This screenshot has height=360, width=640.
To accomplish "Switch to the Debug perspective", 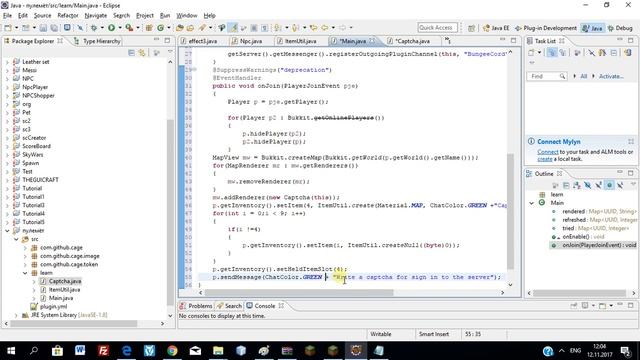I will [620, 28].
